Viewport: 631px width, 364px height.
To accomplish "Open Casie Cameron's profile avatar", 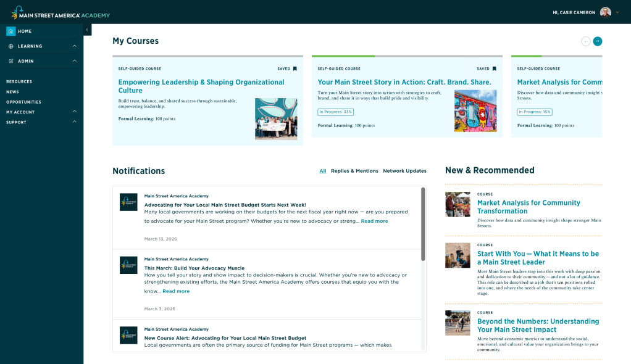I will [x=605, y=12].
